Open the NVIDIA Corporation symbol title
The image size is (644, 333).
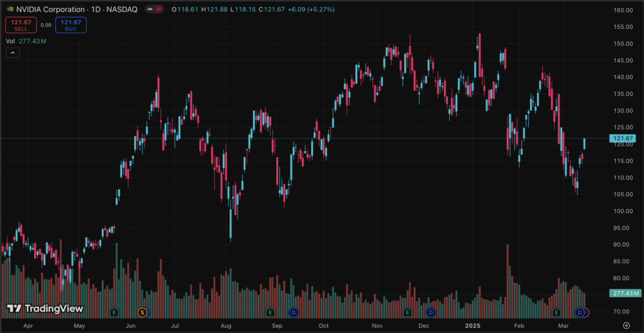pos(77,9)
